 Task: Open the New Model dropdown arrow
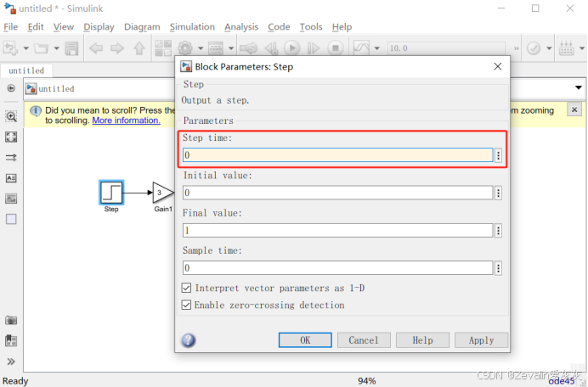pos(25,48)
